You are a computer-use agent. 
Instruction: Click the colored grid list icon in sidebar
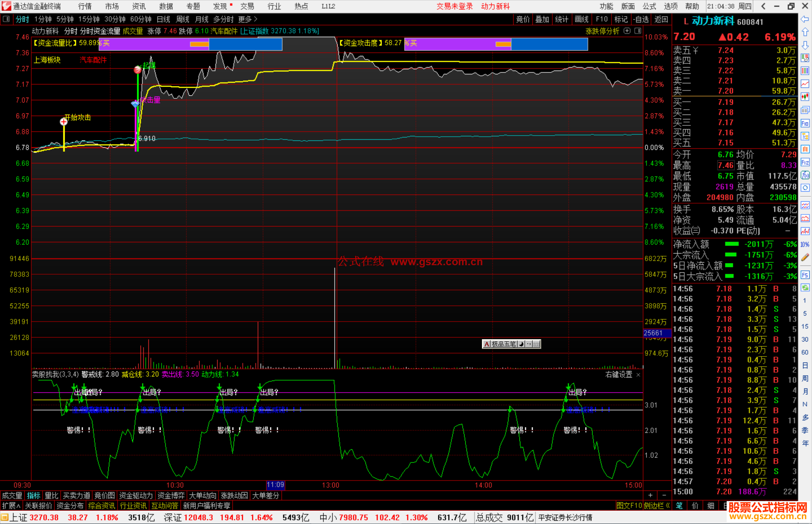(x=805, y=71)
